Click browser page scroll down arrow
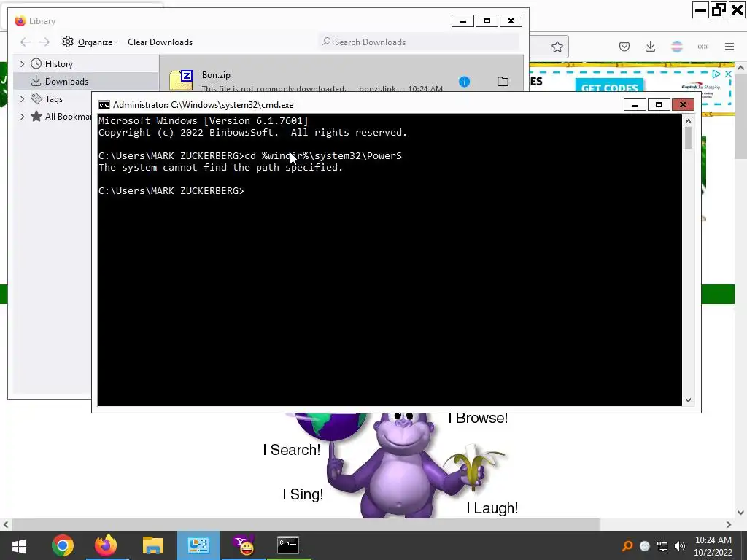 point(740,513)
